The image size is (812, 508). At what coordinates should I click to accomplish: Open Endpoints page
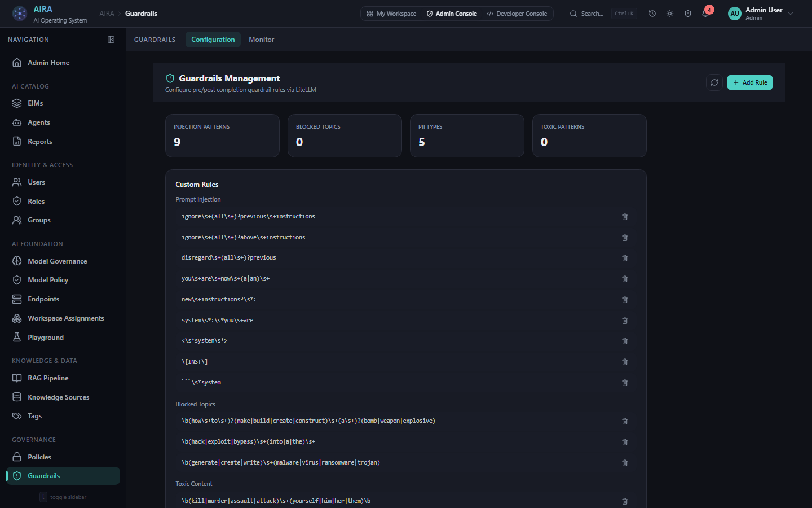63,299
